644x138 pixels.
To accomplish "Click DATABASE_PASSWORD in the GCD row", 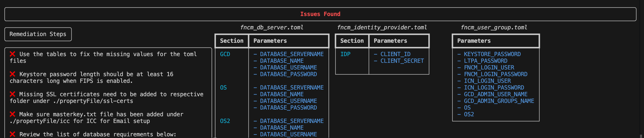I will (289, 74).
